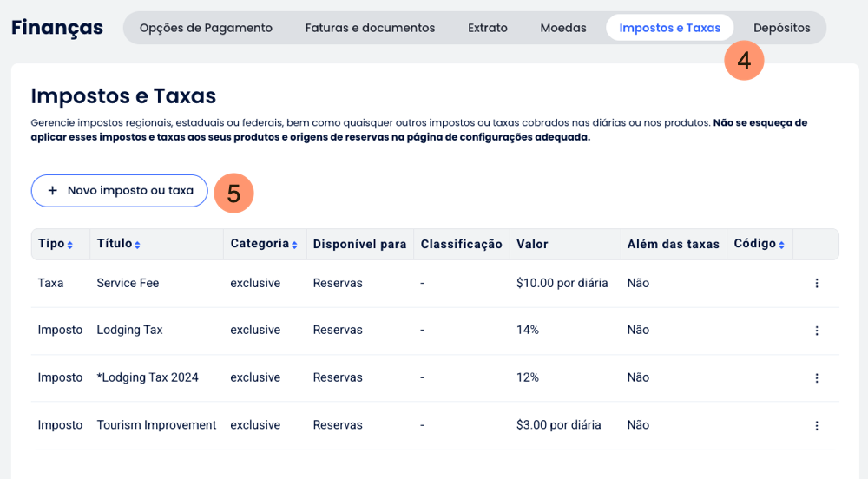The image size is (868, 479).
Task: Select the Impostos e Taxas tab
Action: click(x=669, y=28)
